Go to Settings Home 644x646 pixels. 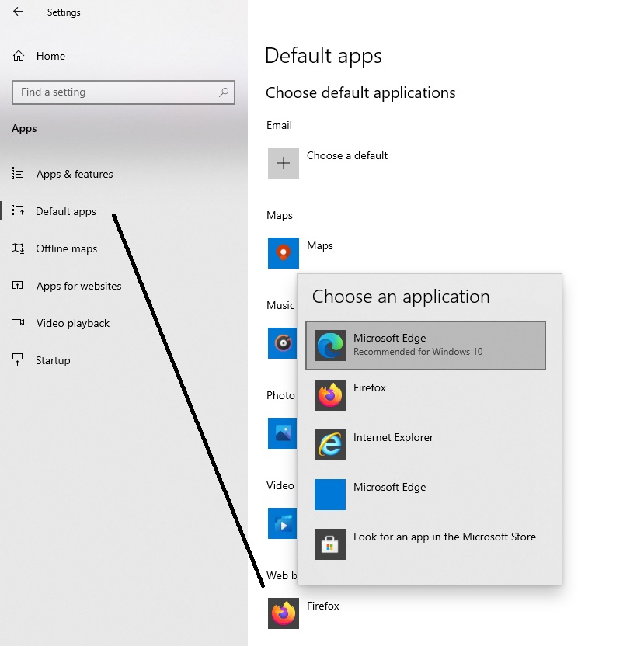pos(50,56)
